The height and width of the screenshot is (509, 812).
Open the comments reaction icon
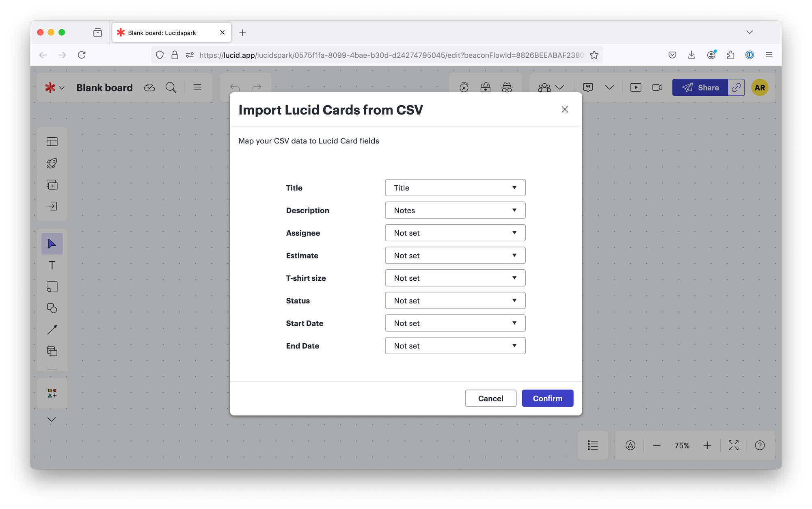588,87
